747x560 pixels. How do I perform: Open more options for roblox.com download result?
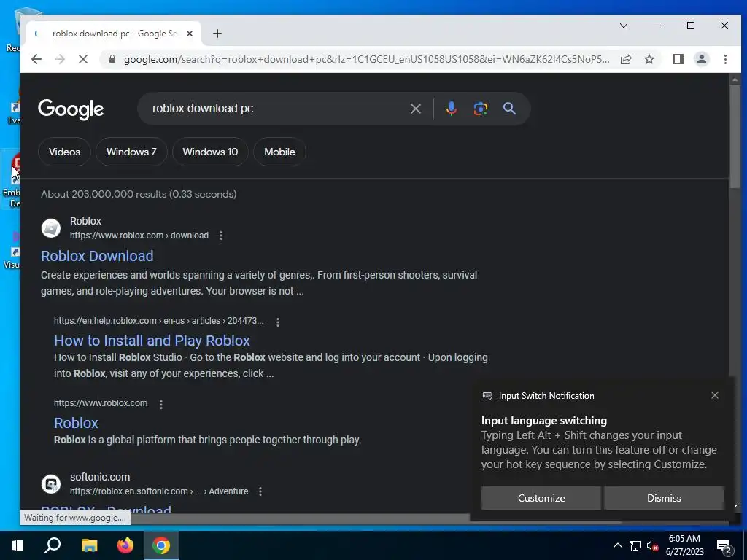[220, 236]
